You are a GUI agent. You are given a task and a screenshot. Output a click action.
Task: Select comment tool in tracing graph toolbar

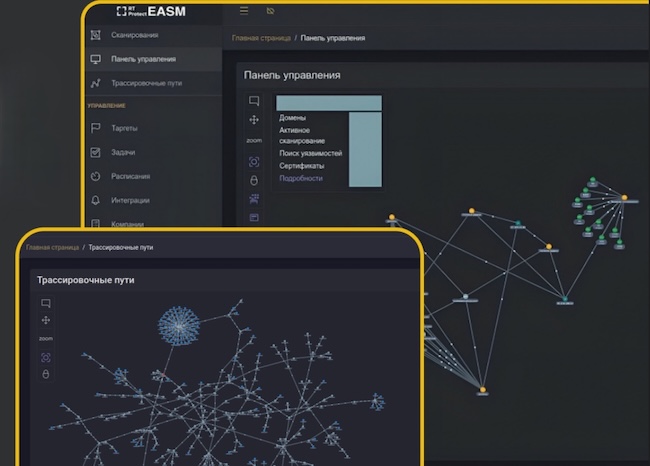[46, 303]
